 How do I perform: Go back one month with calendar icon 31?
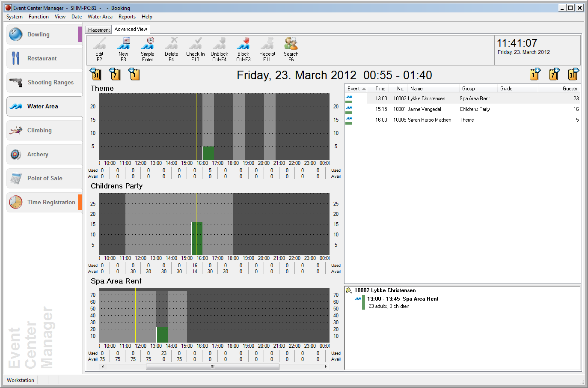[95, 74]
